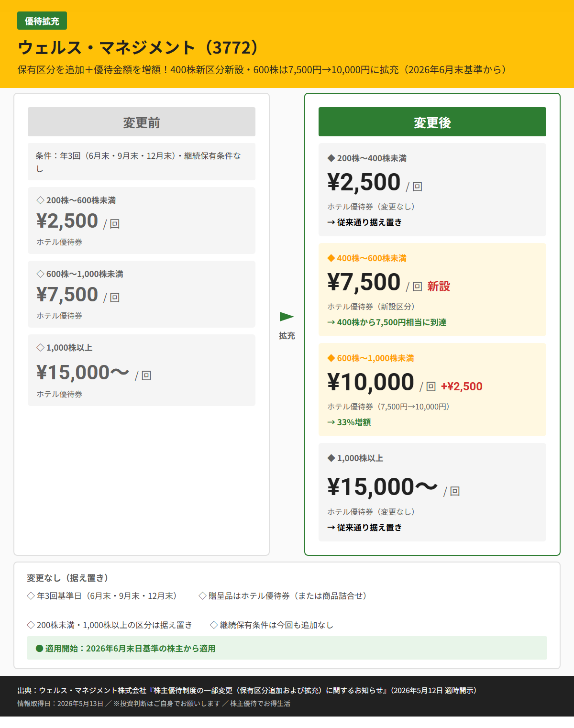Select the 変更後 green header
Viewport: 574px width, 728px height.
(x=432, y=122)
